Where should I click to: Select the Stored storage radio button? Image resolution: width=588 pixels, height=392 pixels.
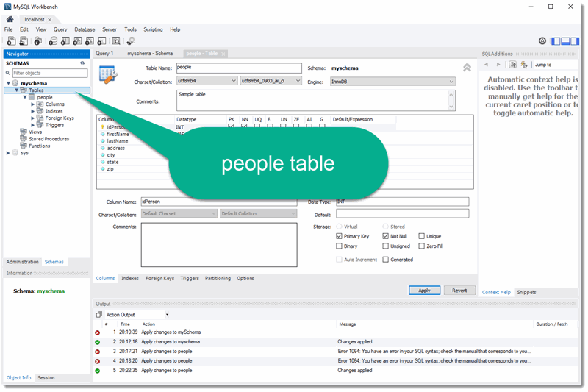[x=385, y=227]
